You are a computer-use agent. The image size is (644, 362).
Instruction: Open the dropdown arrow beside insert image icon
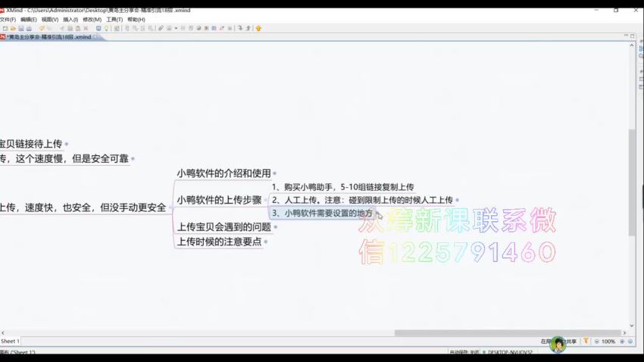coord(176,28)
